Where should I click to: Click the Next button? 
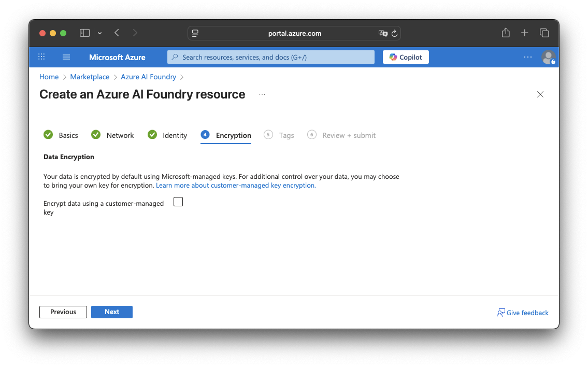112,312
